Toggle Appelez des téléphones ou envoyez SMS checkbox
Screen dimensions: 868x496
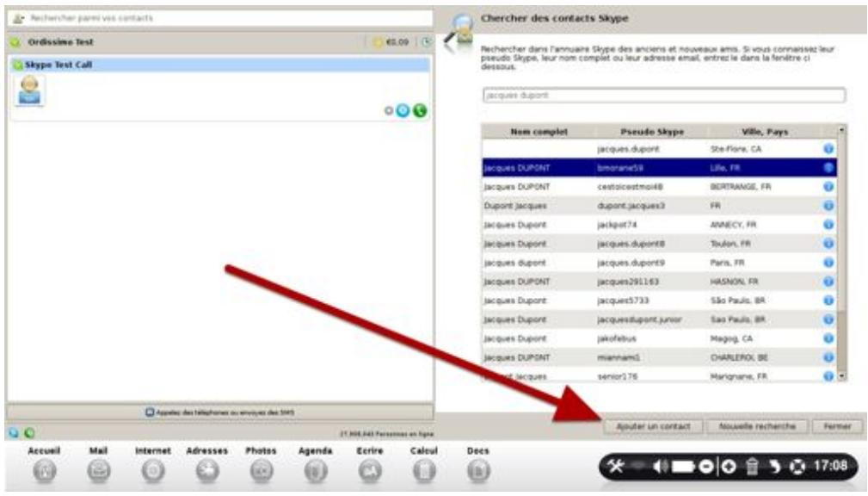point(150,412)
